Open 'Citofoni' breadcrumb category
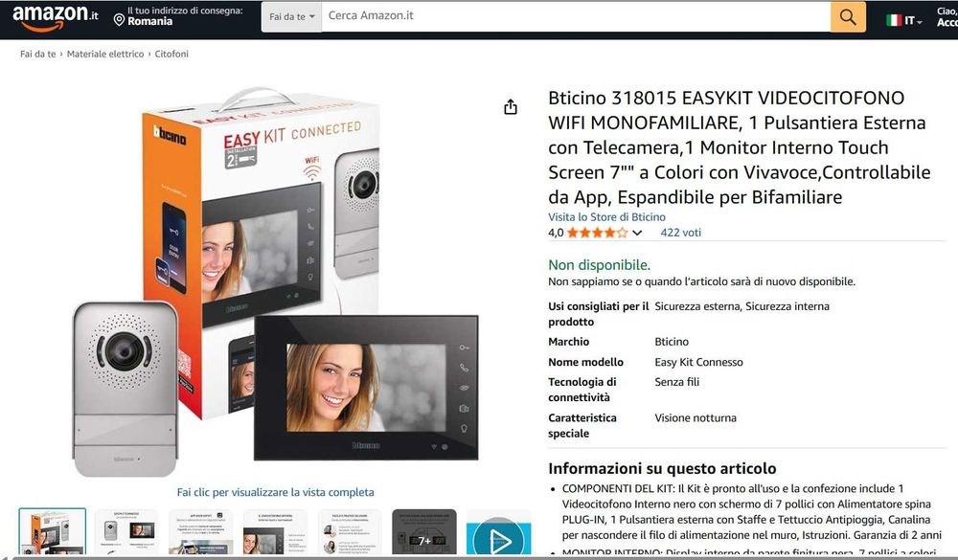This screenshot has height=560, width=958. (x=171, y=54)
